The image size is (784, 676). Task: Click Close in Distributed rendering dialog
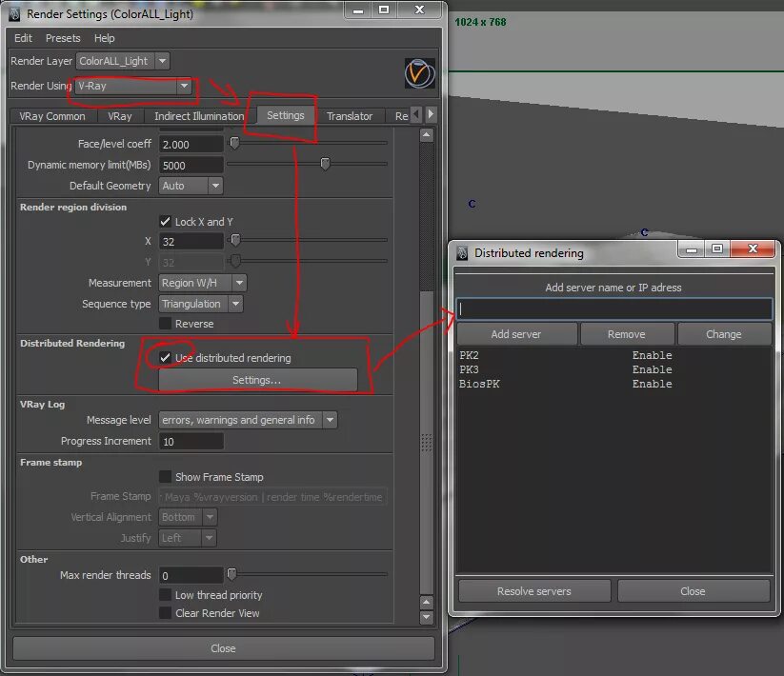(693, 591)
